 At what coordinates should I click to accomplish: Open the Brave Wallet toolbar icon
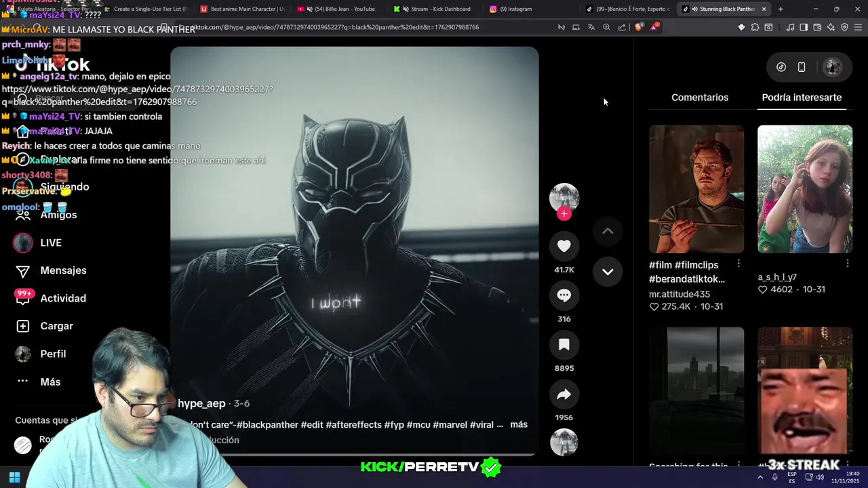point(817,27)
